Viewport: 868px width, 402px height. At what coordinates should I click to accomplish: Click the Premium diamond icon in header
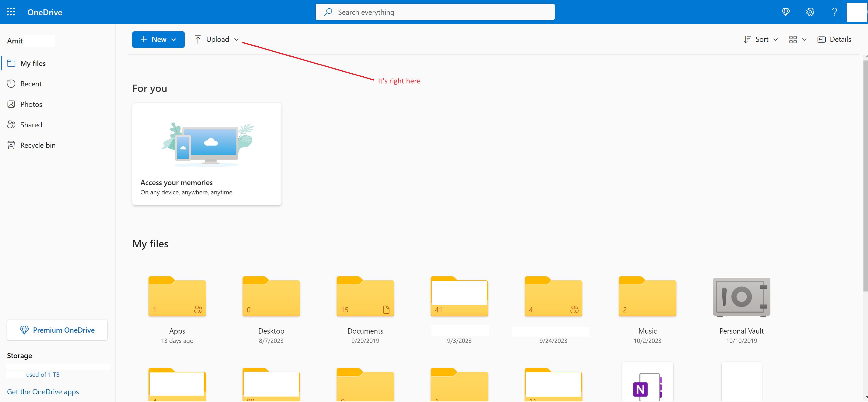coord(786,12)
